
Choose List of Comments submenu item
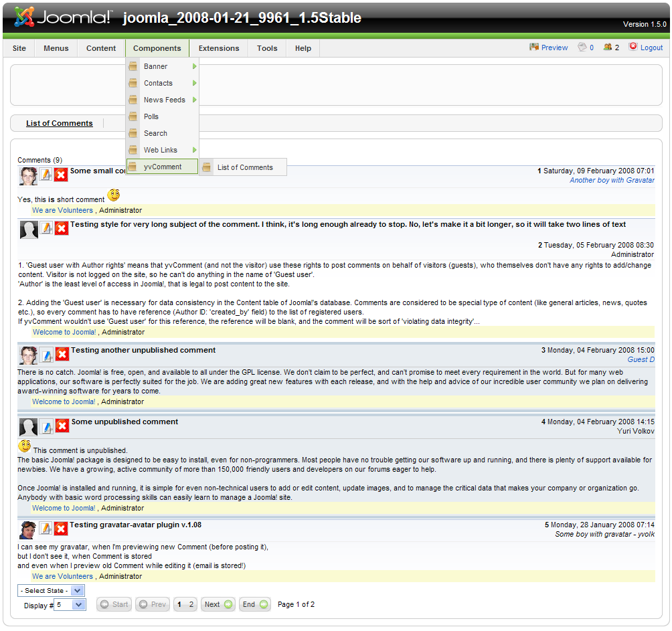(x=244, y=167)
